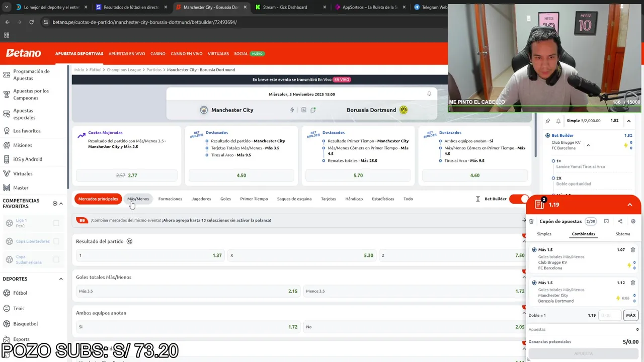
Task: Collapse the Resultado del partido market
Action: [x=524, y=241]
